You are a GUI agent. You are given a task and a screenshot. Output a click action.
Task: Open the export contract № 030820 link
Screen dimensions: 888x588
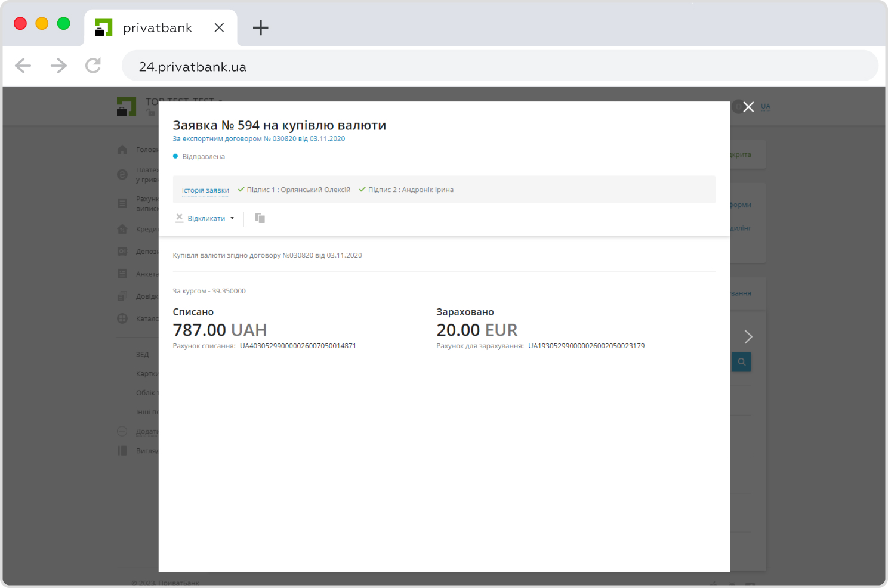click(258, 138)
